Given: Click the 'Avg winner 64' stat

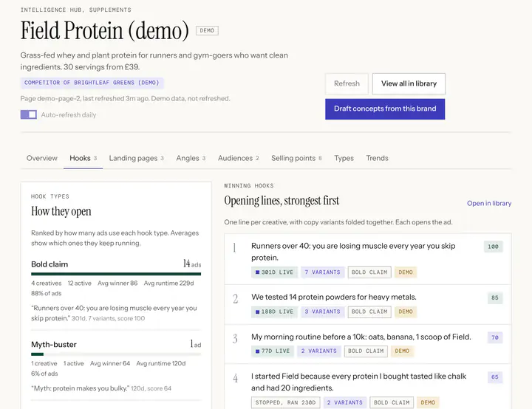Looking at the screenshot, I should (x=110, y=363).
